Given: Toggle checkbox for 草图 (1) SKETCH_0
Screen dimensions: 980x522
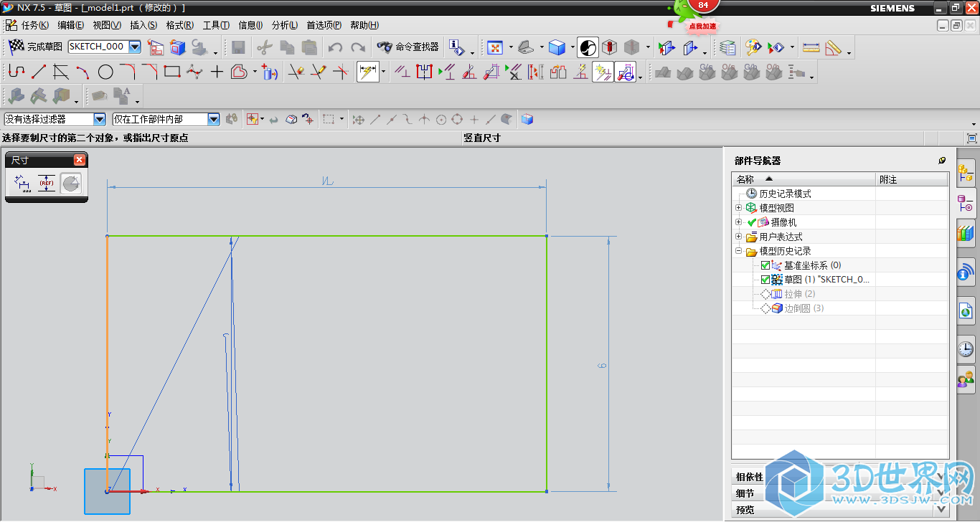Looking at the screenshot, I should point(765,280).
